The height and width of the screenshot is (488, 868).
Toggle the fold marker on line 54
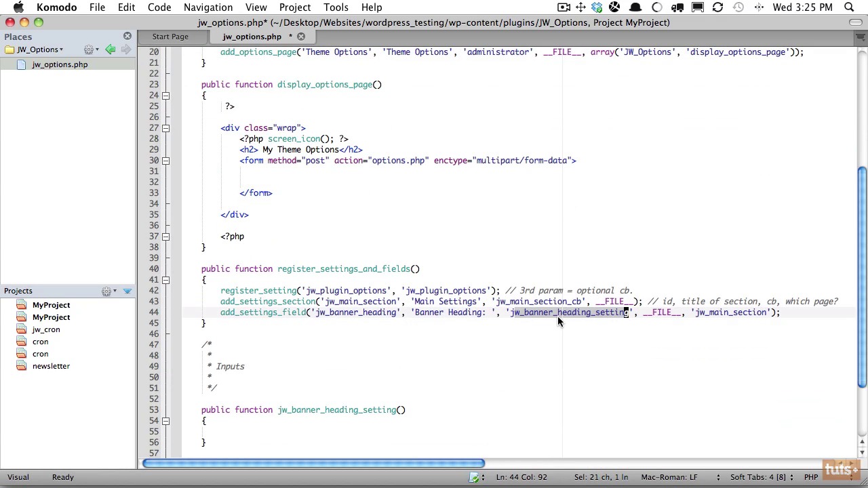click(165, 421)
